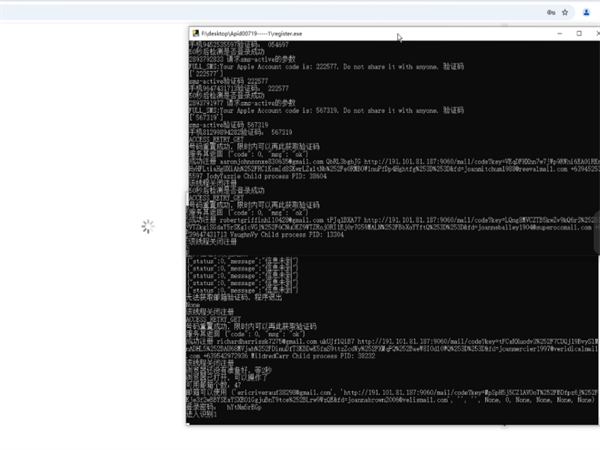
Task: Open the browser profile avatar icon
Action: point(585,12)
